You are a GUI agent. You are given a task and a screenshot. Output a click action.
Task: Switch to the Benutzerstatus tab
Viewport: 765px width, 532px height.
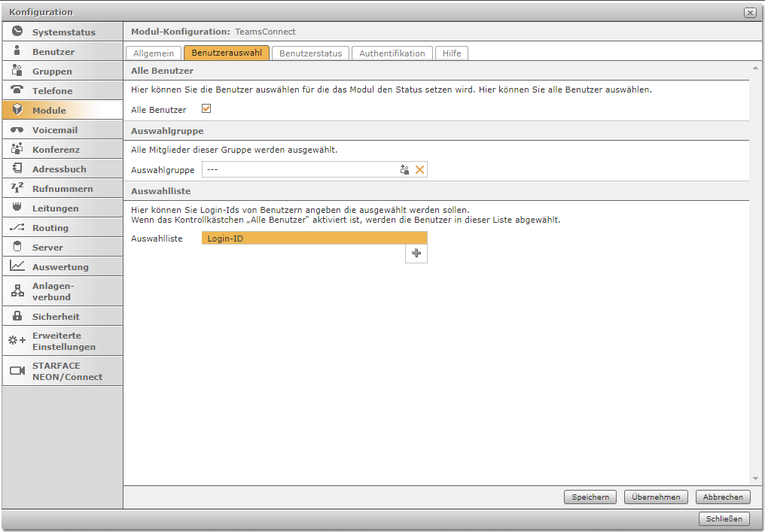(x=310, y=53)
